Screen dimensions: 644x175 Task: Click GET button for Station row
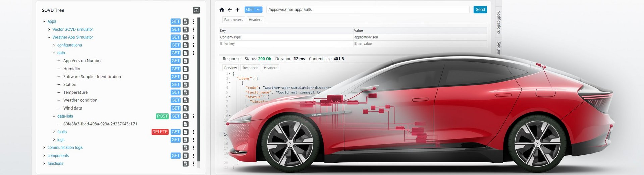176,85
